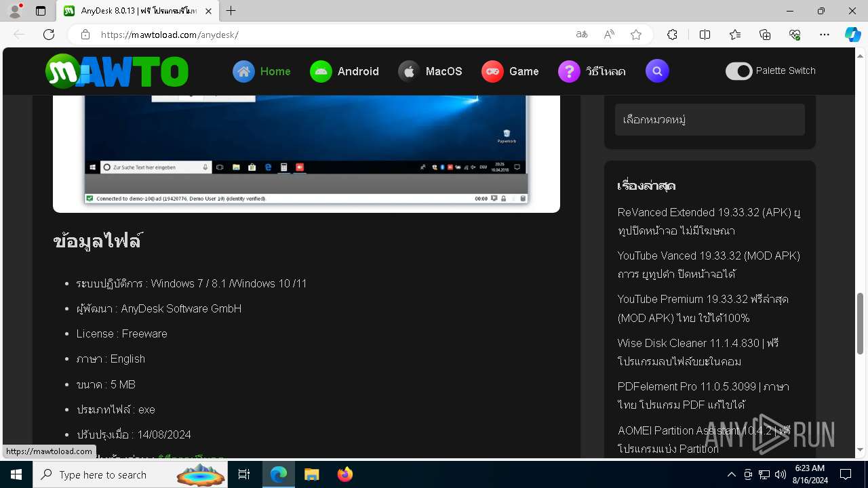Open PDFelement Pro 11.0.5.3099 link
Viewport: 868px width, 488px height.
point(703,396)
